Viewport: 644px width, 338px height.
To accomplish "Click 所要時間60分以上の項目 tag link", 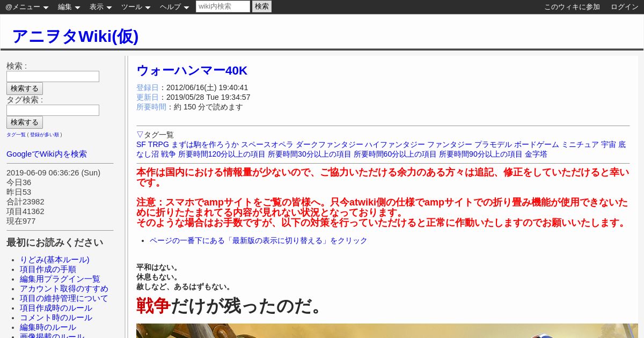I will pos(396,154).
